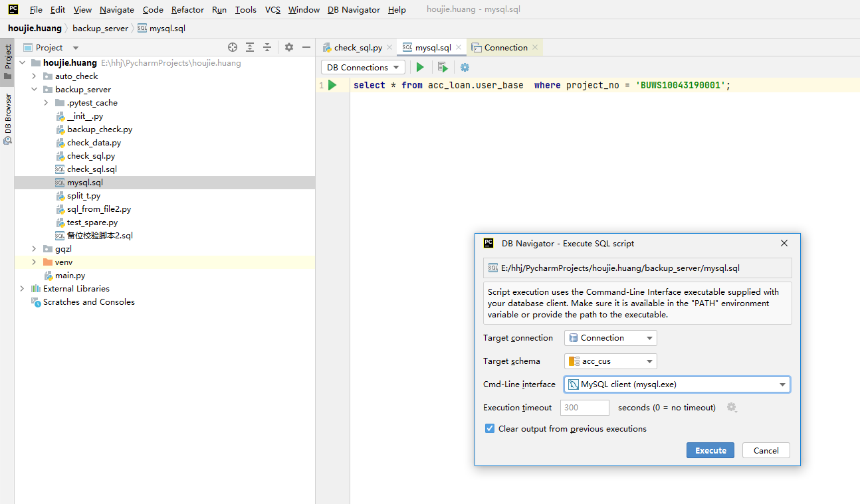Select 备位校验脚本2.sql in project tree
This screenshot has width=860, height=504.
pos(100,236)
